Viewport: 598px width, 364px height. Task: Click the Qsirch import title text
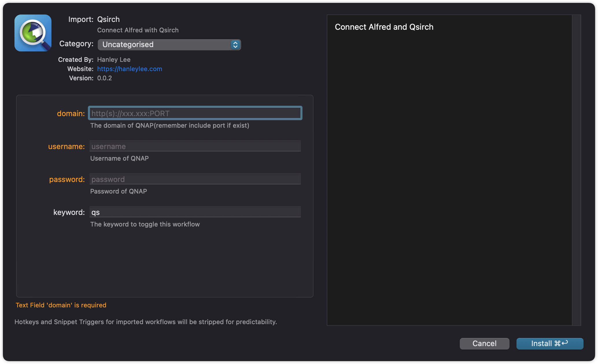[x=108, y=19]
